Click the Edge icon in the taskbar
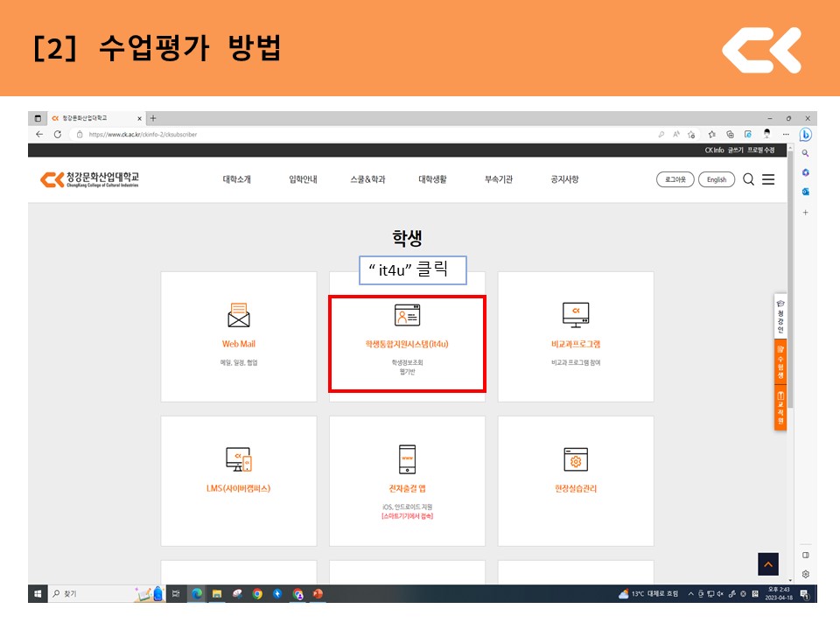Image resolution: width=840 pixels, height=630 pixels. 197,593
